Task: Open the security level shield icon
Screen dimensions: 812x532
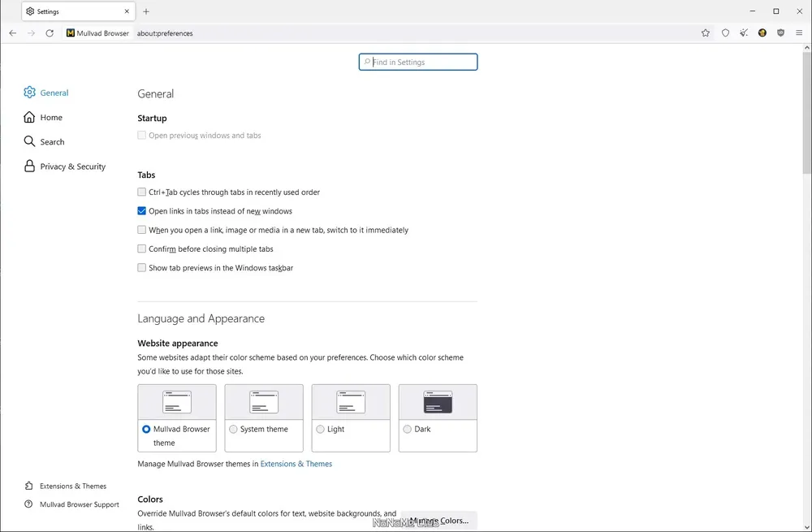Action: [725, 33]
